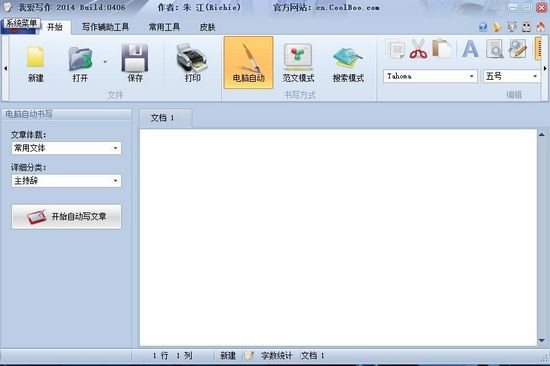Click the 1 列 status bar entry

(x=184, y=356)
